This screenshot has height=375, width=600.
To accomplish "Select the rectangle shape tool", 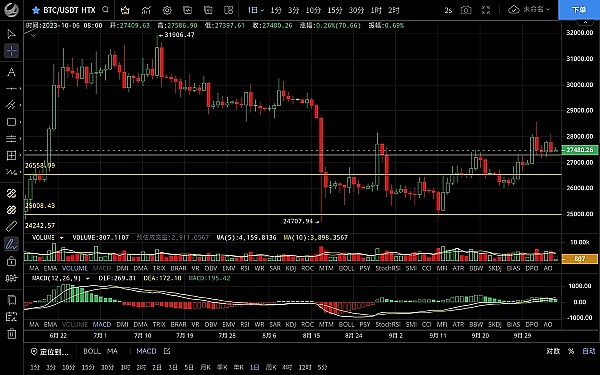I will (11, 122).
